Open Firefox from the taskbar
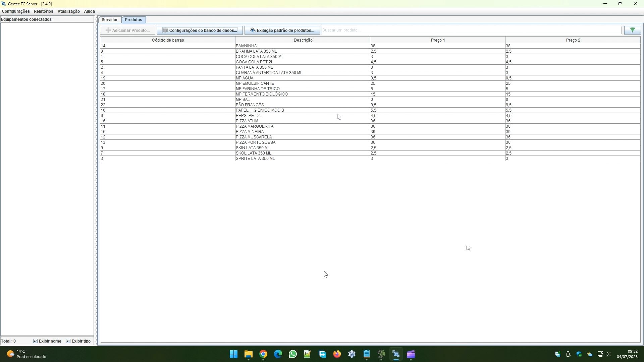The width and height of the screenshot is (644, 362). 337,354
